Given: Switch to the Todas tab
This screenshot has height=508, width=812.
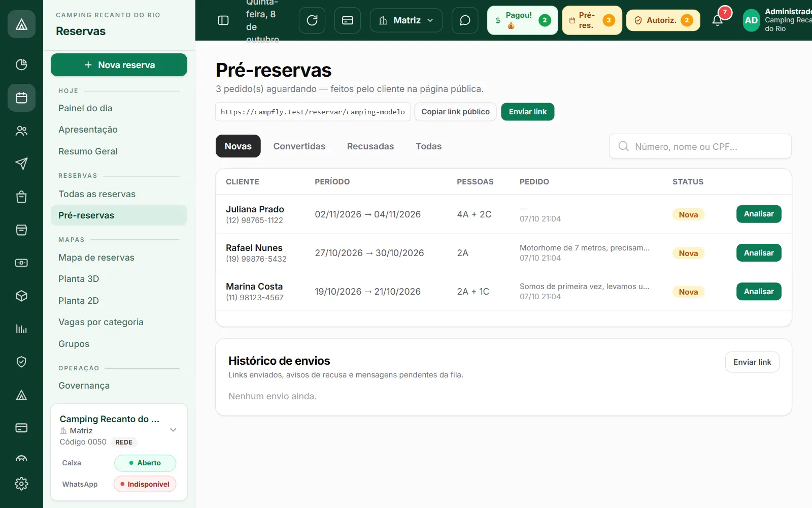Looking at the screenshot, I should click(x=429, y=146).
